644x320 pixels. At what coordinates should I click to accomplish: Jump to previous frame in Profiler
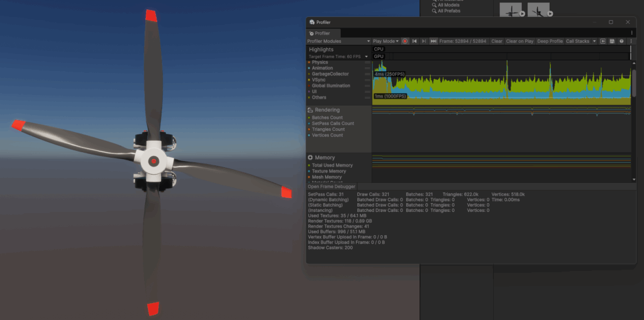coord(414,41)
